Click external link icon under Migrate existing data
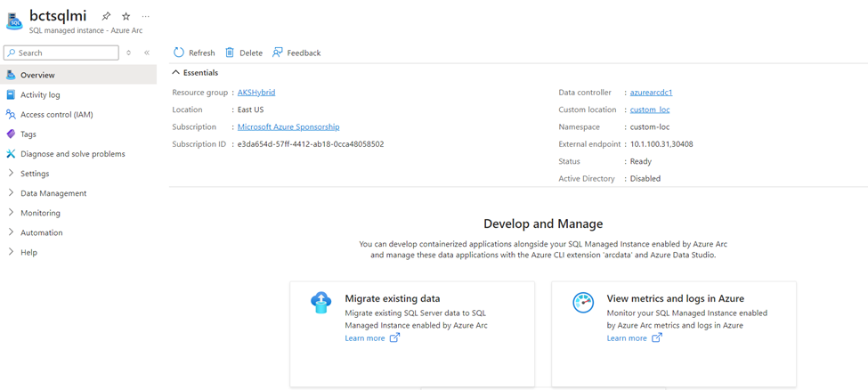This screenshot has height=390, width=868. click(x=394, y=338)
